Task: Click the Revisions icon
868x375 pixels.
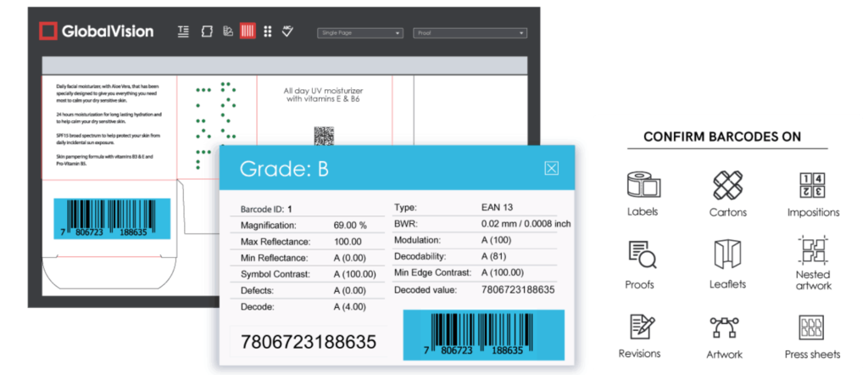Action: [642, 327]
